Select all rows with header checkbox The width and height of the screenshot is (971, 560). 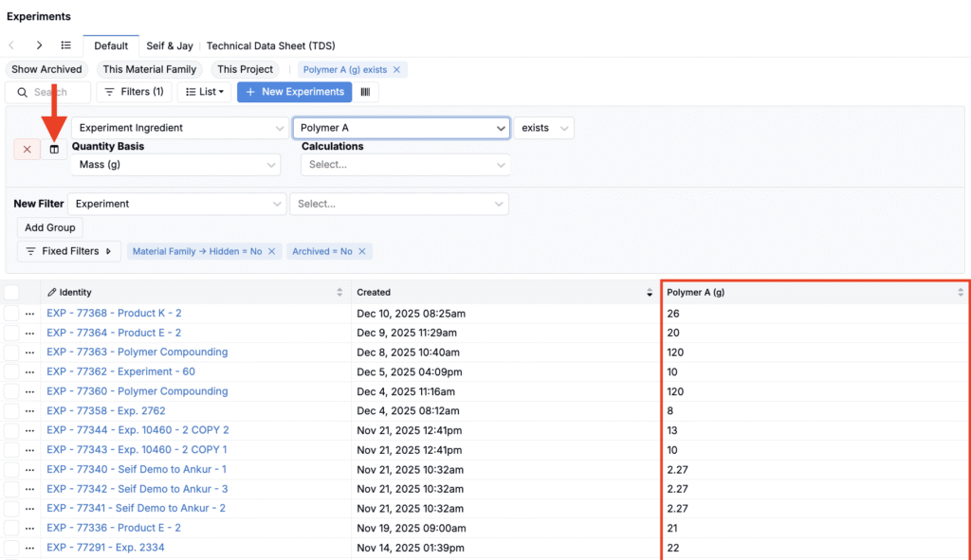coord(11,292)
